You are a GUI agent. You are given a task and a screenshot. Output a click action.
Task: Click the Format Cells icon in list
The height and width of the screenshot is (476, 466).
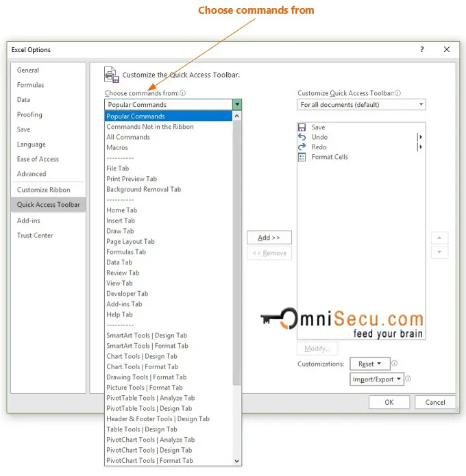(x=302, y=157)
